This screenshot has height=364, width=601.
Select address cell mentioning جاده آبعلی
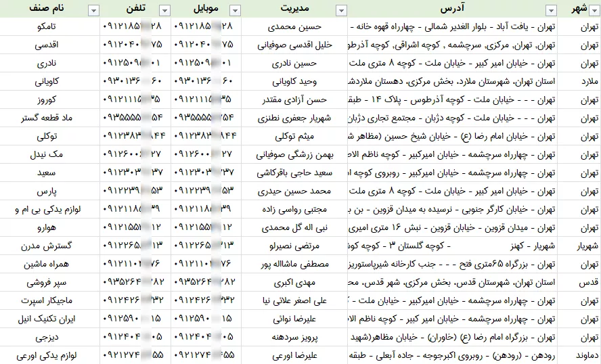point(452,355)
